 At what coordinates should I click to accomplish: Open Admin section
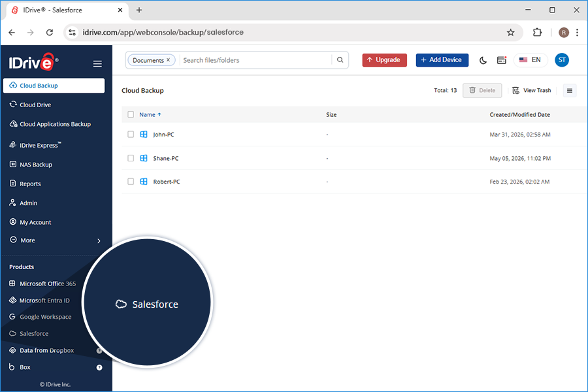pyautogui.click(x=24, y=203)
